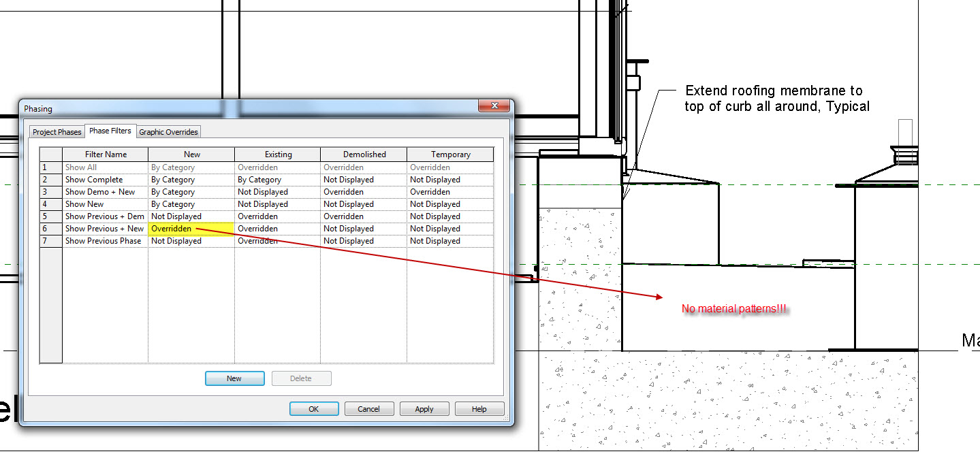Select the Filter Name column header
Screen dimensions: 980x473
tap(106, 154)
